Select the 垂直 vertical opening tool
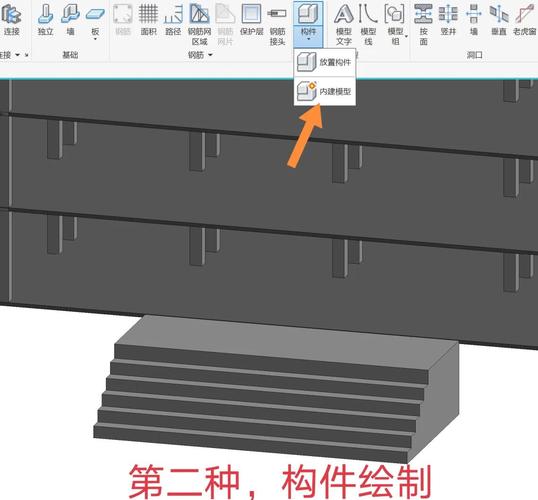 499,20
